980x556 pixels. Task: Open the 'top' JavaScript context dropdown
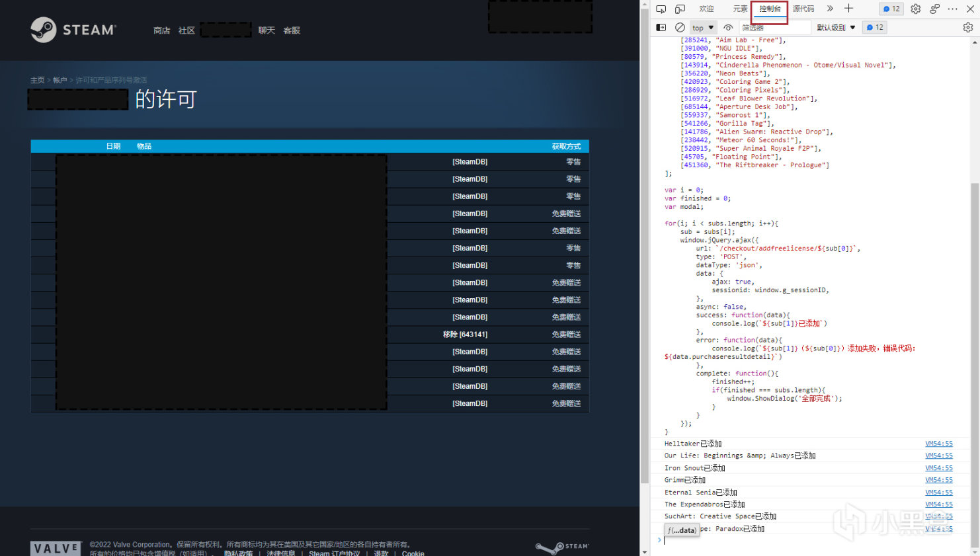tap(703, 28)
